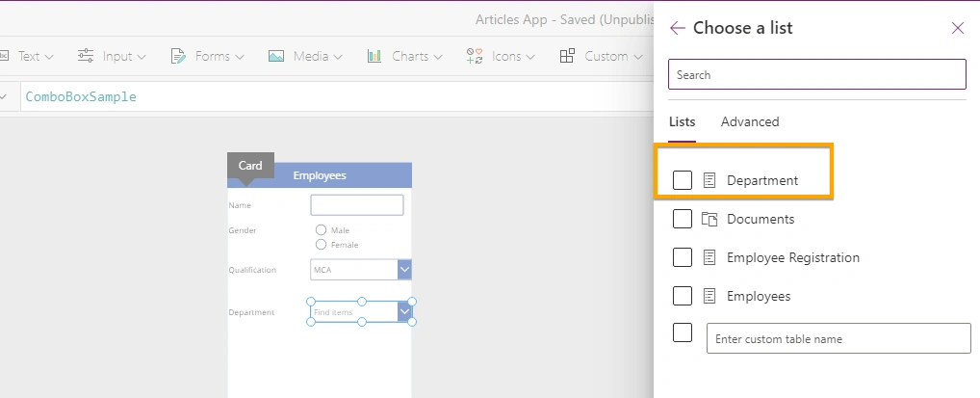Click the Charts bar graph icon

click(x=374, y=56)
